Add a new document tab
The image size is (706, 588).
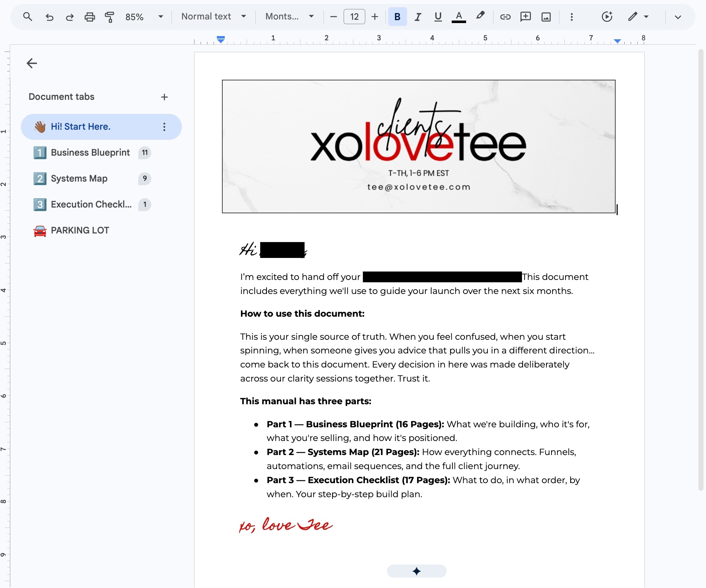coord(164,97)
